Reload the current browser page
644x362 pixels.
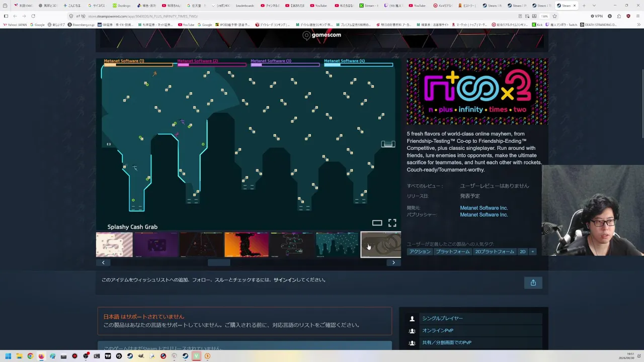click(33, 16)
